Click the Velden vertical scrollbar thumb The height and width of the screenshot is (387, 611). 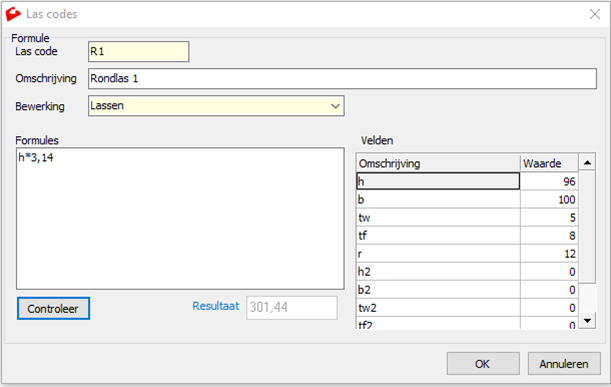tap(587, 227)
